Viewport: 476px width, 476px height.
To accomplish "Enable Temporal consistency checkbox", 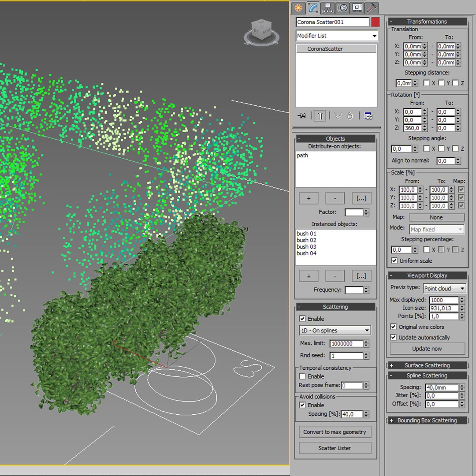I will coord(302,376).
